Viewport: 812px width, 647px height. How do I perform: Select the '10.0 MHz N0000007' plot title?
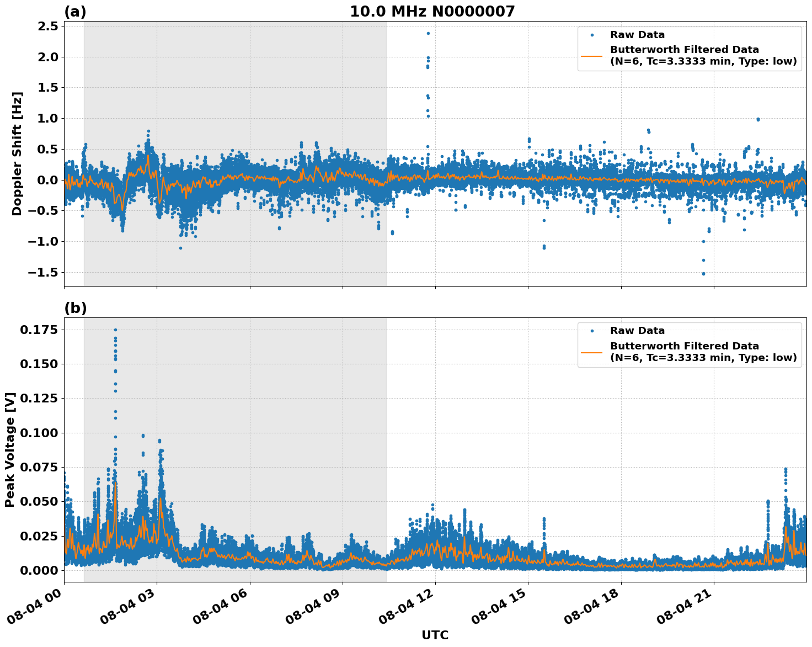coord(432,12)
